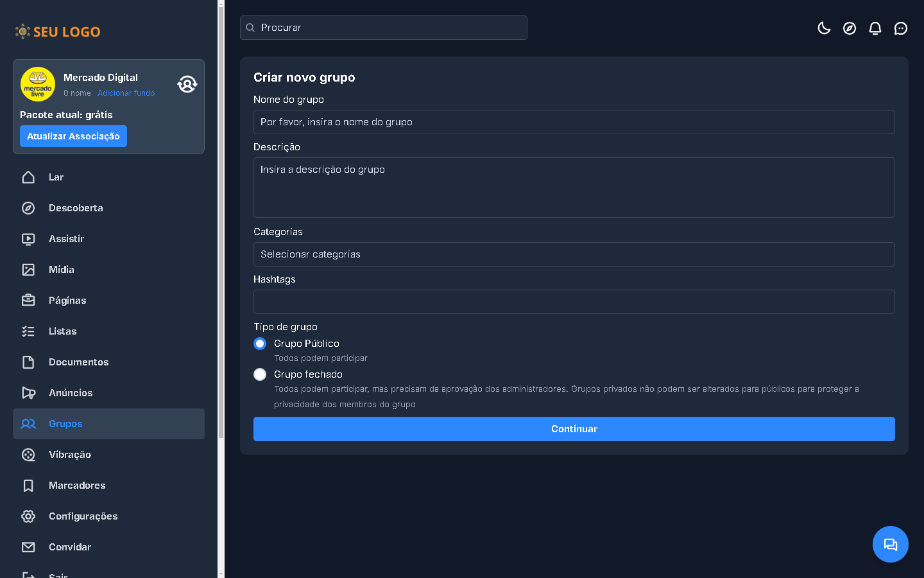
Task: Open notifications bell icon
Action: pyautogui.click(x=875, y=28)
